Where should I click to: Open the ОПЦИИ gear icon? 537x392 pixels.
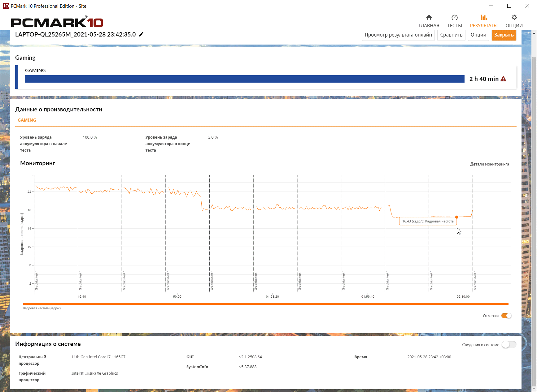514,17
